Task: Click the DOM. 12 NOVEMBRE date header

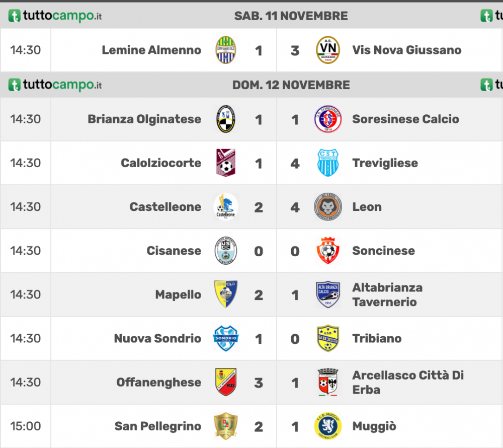Action: [291, 85]
